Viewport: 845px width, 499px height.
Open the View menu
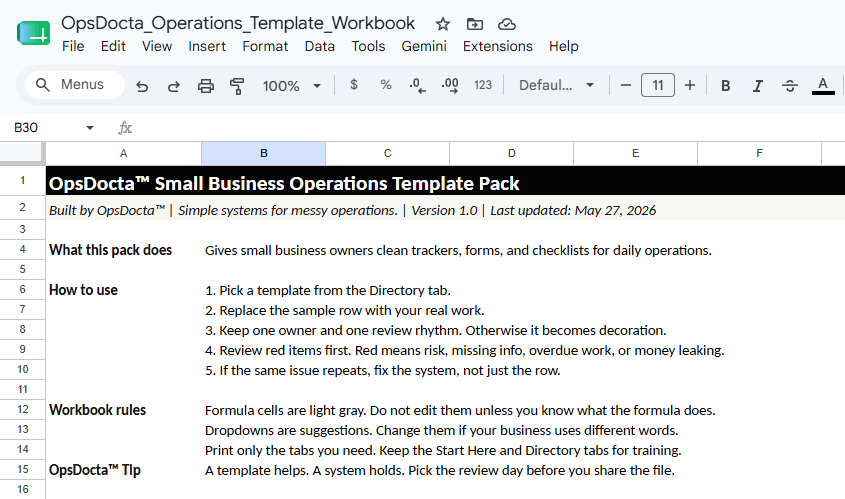tap(157, 46)
